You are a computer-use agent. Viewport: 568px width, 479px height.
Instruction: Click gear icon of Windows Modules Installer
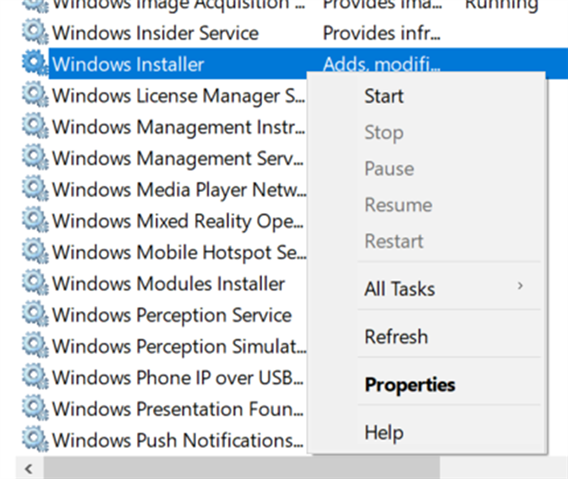tap(35, 283)
